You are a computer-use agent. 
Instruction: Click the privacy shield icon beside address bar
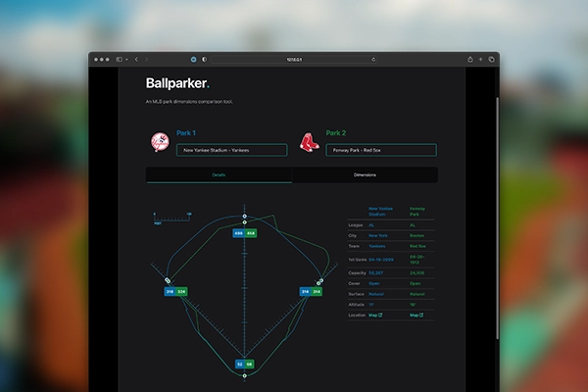(x=205, y=59)
